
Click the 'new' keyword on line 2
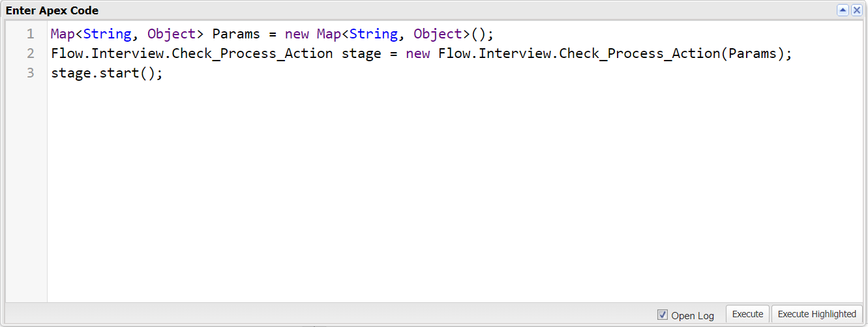coord(417,53)
